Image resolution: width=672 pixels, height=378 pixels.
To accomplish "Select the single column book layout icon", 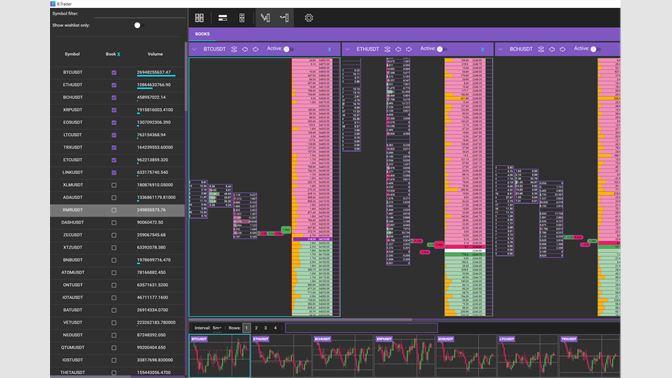I will (x=242, y=18).
